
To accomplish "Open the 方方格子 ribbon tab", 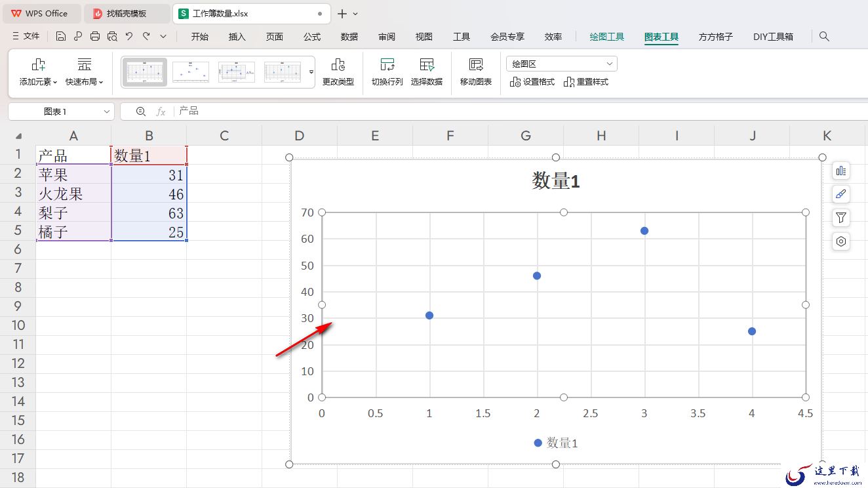I will (716, 37).
